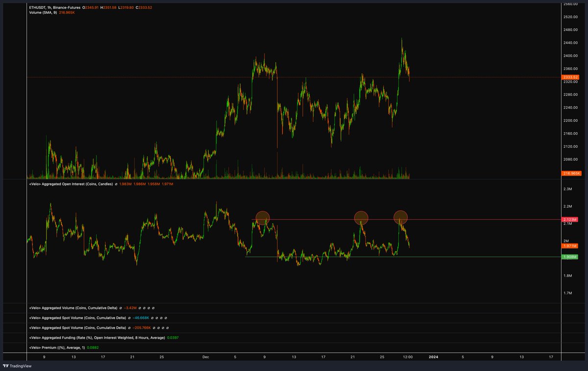This screenshot has height=371, width=588.
Task: Click the 2560.00 price axis label
Action: 571,3
